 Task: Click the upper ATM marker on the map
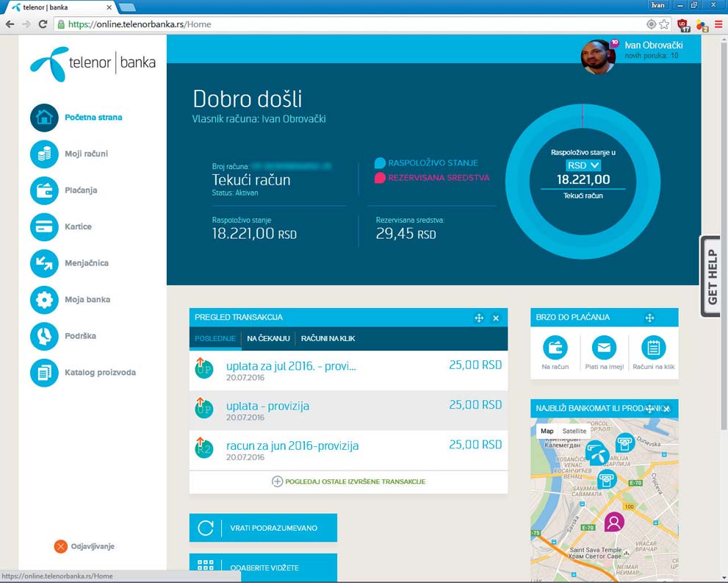point(625,443)
